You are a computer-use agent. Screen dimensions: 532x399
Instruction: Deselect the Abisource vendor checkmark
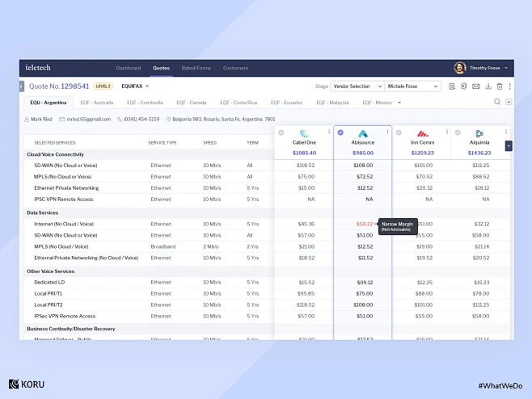(340, 132)
